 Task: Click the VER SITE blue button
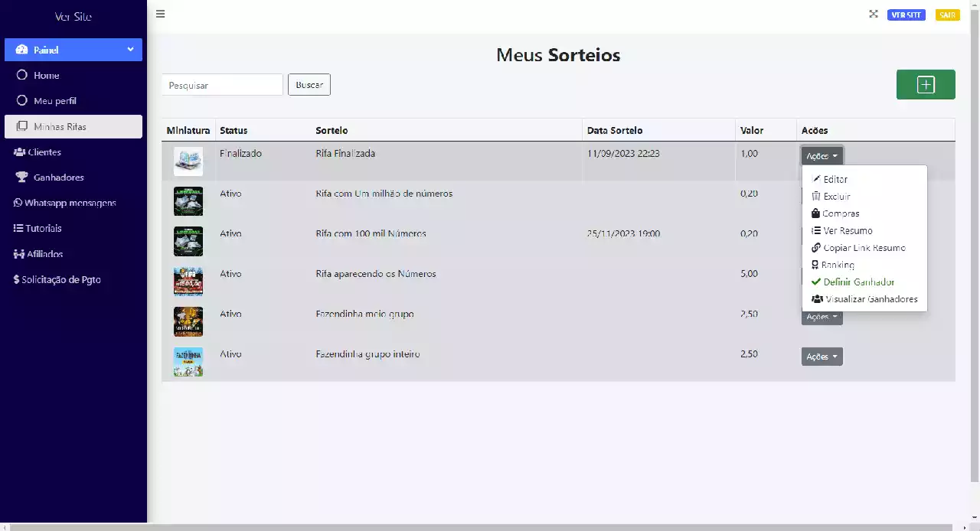pyautogui.click(x=906, y=15)
